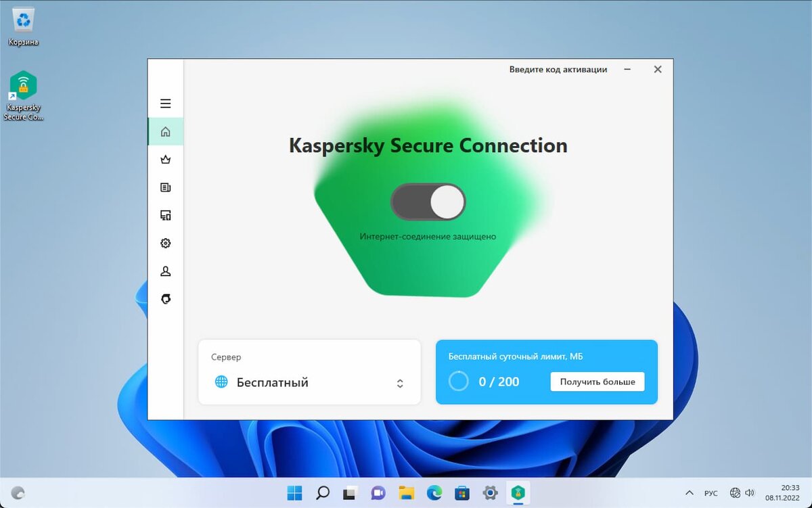
Task: Open File Explorer from taskbar
Action: 406,493
